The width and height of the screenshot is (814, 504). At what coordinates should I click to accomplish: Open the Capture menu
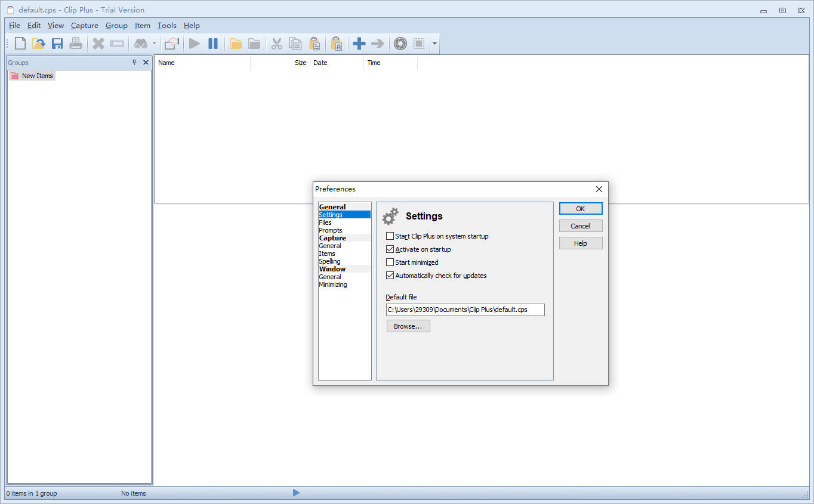[84, 26]
